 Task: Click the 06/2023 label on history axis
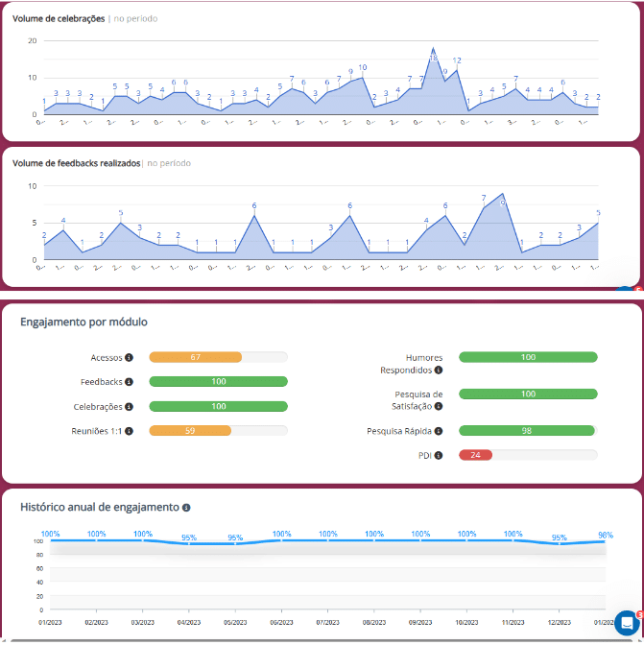pyautogui.click(x=281, y=623)
